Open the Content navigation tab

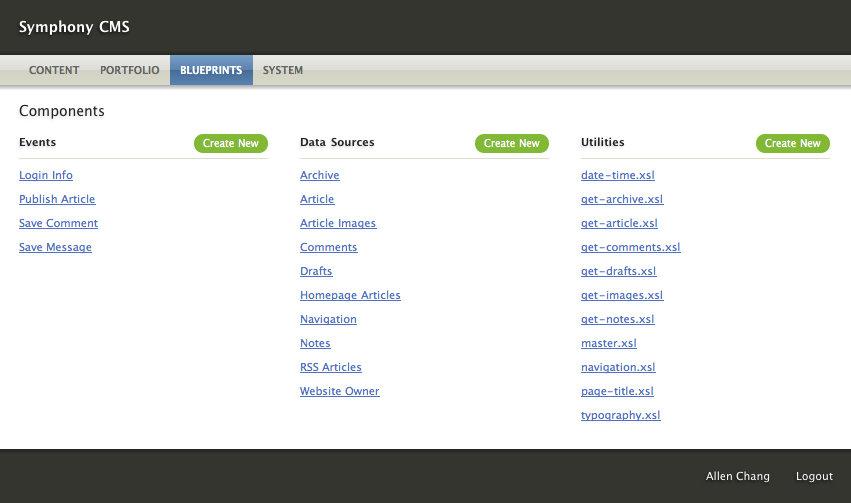54,70
